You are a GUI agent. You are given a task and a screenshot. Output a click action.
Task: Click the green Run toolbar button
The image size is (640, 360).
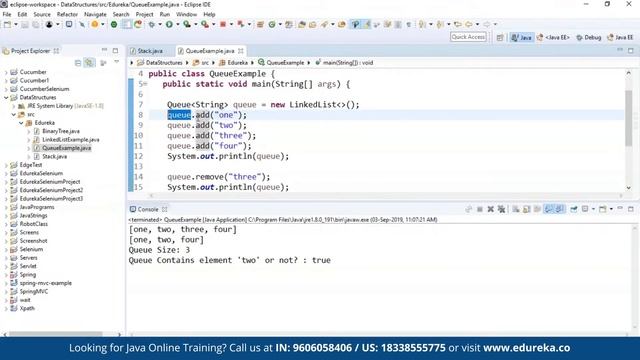(169, 24)
